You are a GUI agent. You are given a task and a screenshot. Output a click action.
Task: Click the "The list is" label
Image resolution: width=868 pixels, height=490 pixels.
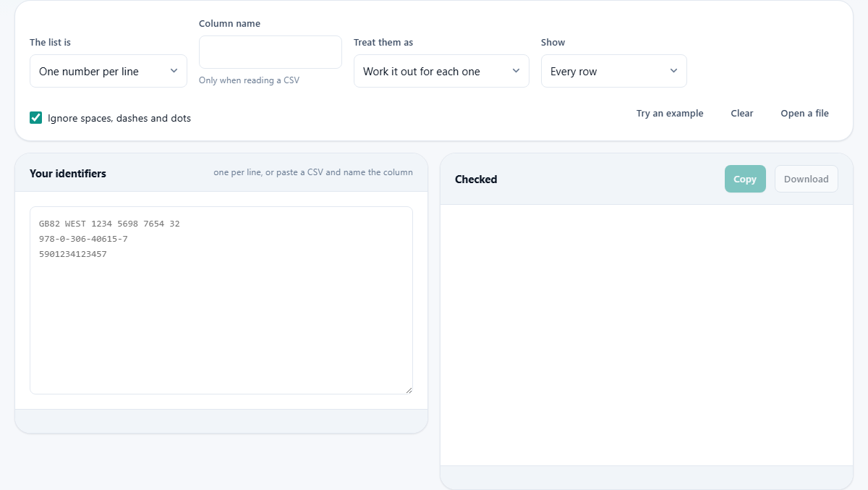50,42
